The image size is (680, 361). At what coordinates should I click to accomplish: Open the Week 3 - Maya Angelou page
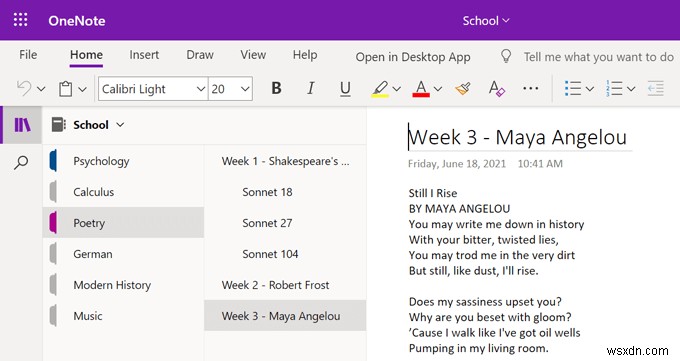285,315
